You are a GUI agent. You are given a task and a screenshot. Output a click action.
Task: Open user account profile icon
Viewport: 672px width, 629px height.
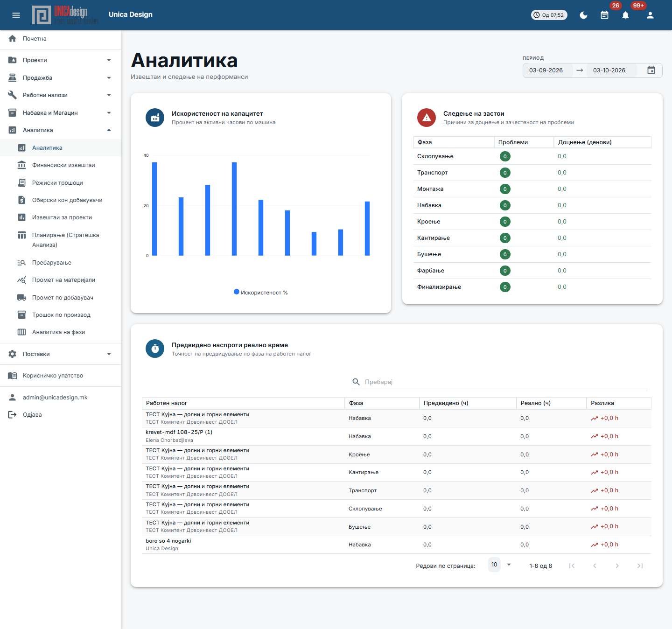pyautogui.click(x=650, y=15)
